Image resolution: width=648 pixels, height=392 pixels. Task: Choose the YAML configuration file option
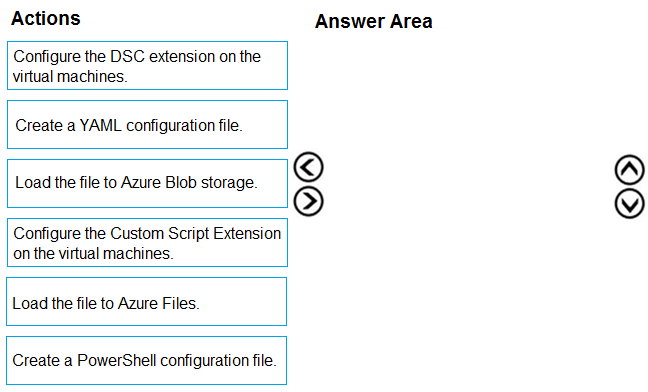coord(147,124)
